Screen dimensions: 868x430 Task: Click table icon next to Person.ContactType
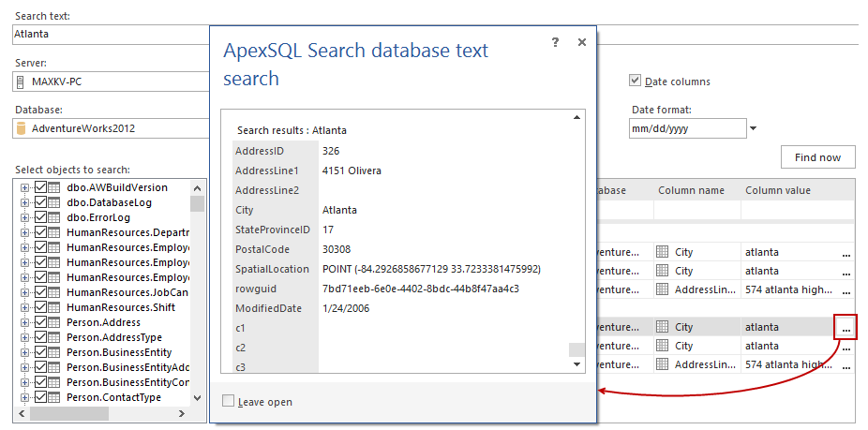[54, 397]
